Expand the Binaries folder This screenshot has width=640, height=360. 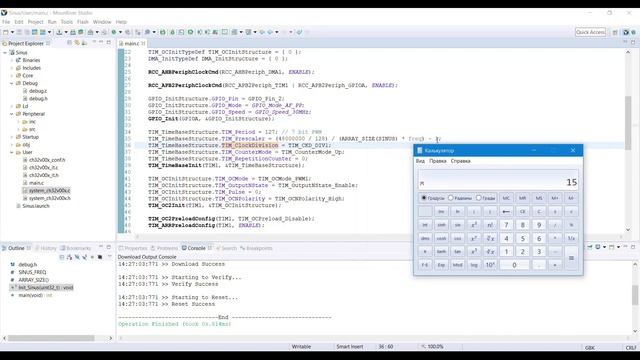pyautogui.click(x=12, y=60)
